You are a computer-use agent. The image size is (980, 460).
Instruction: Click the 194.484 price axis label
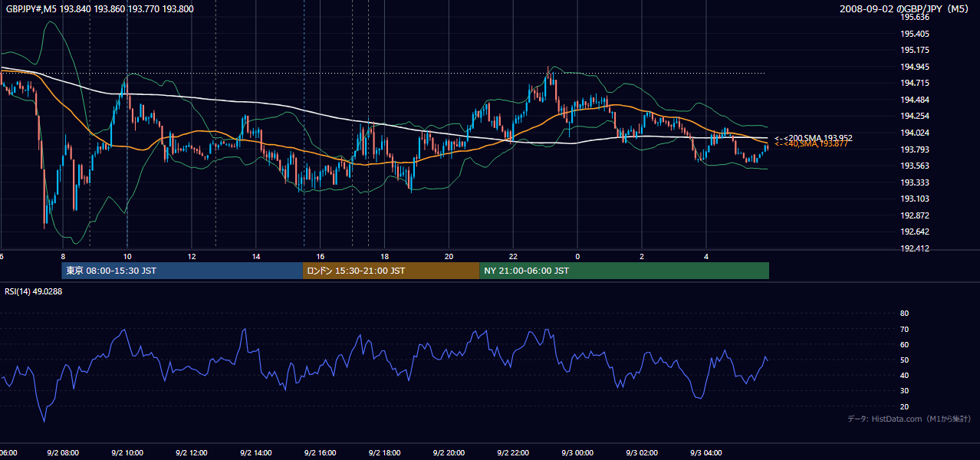[x=915, y=100]
